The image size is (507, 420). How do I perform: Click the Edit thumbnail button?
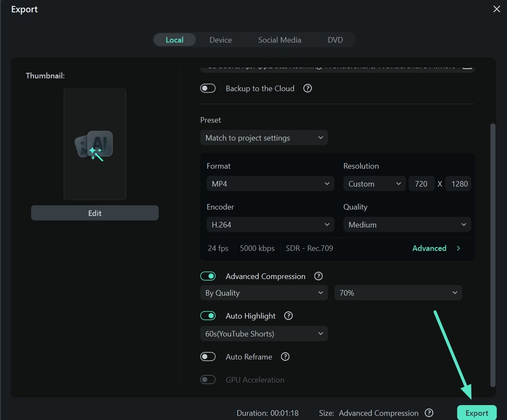pos(95,213)
